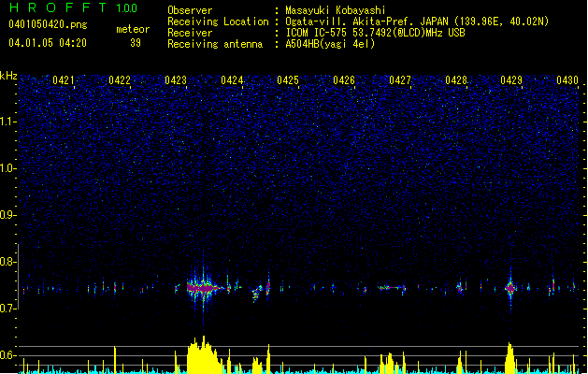Click the 0.6 kHz axis tick label

(7, 355)
